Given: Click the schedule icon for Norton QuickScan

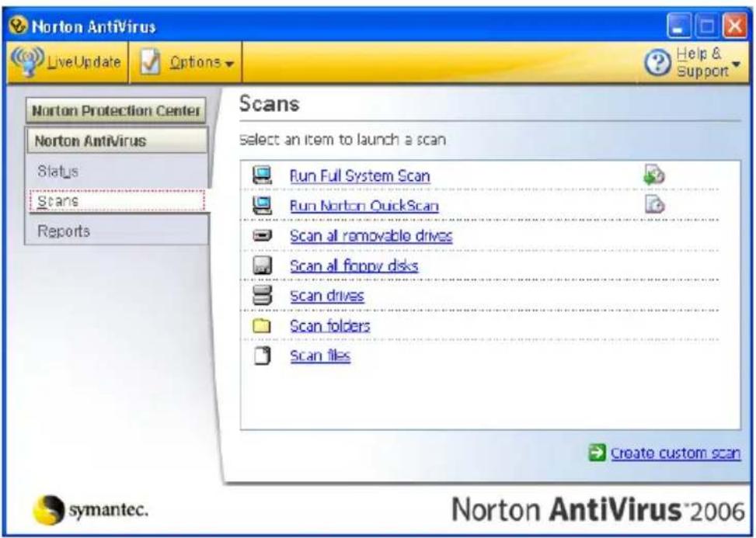Looking at the screenshot, I should 655,205.
